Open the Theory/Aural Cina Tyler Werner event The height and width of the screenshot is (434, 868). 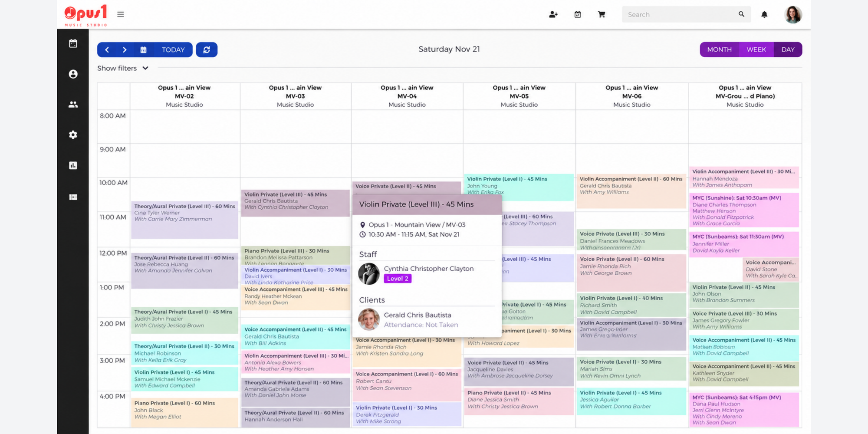tap(185, 220)
